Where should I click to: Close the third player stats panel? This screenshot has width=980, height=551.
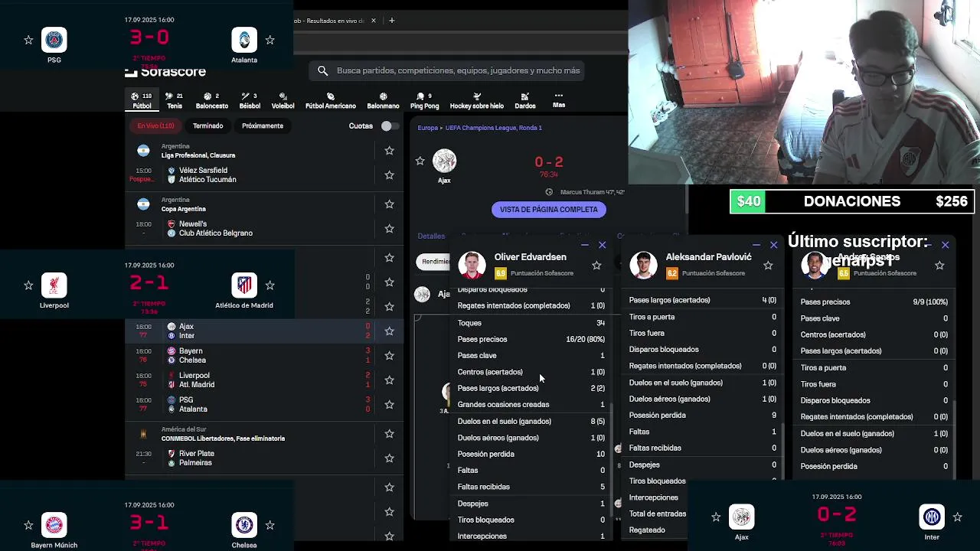[x=945, y=245]
